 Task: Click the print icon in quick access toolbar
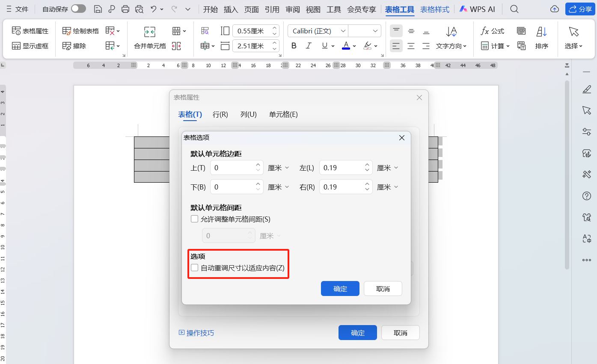tap(125, 9)
